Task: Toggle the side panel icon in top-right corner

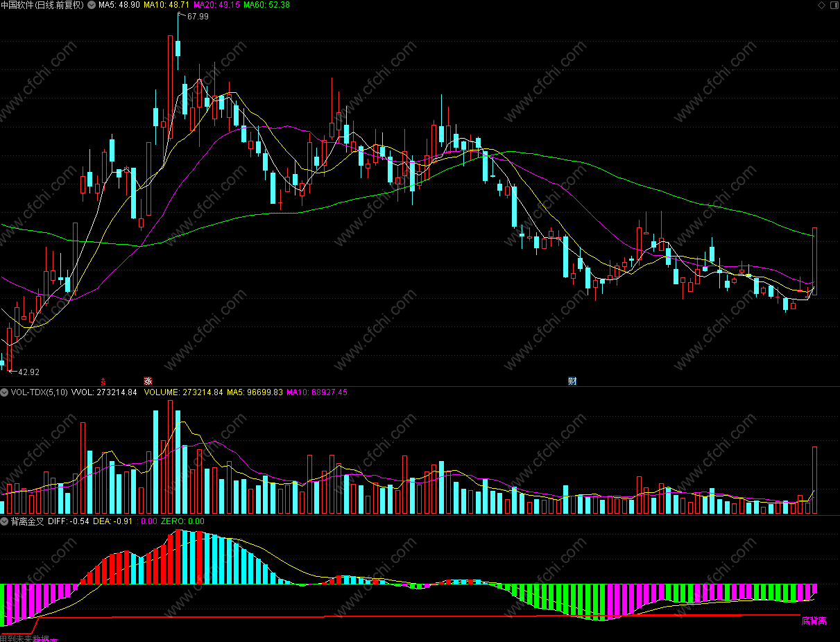Action: pyautogui.click(x=833, y=5)
